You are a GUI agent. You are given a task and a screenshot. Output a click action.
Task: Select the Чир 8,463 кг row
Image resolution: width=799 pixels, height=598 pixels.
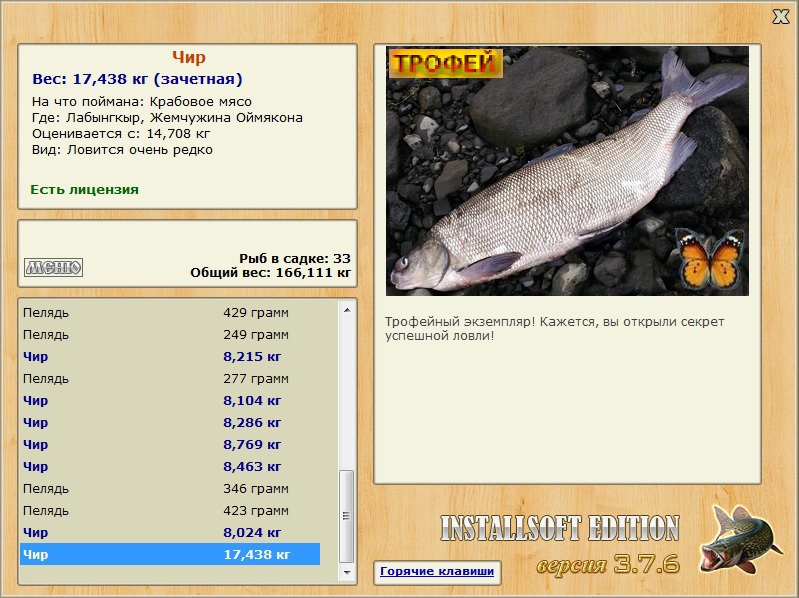[170, 466]
